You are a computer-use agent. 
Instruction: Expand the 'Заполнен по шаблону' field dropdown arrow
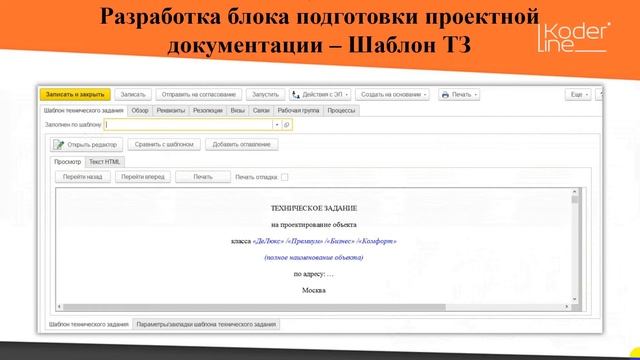277,125
